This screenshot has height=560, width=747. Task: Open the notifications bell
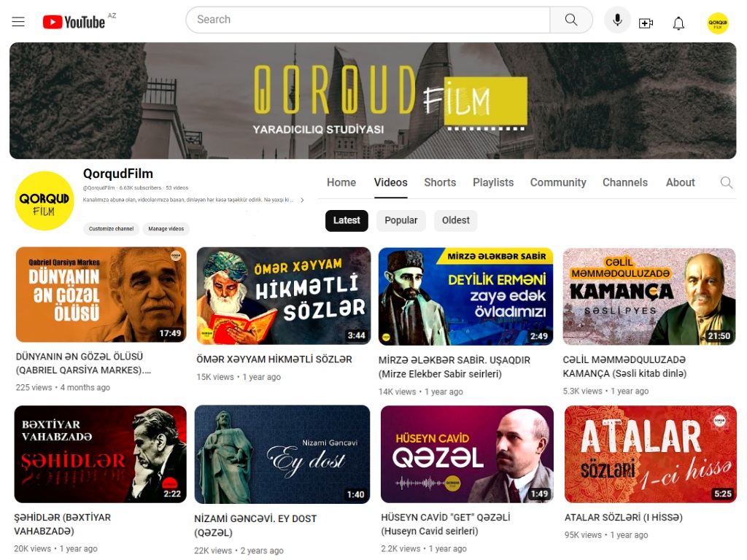(678, 23)
